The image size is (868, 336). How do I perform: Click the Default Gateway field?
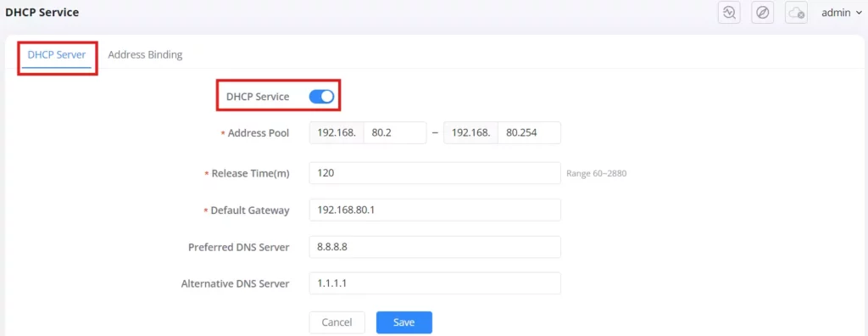(x=435, y=210)
